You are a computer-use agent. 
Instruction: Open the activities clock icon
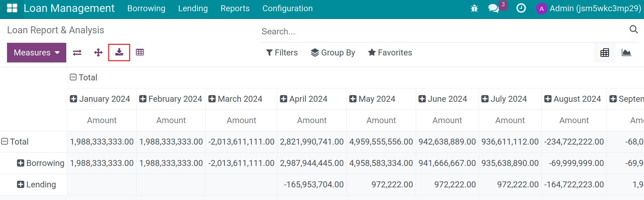coord(521,8)
